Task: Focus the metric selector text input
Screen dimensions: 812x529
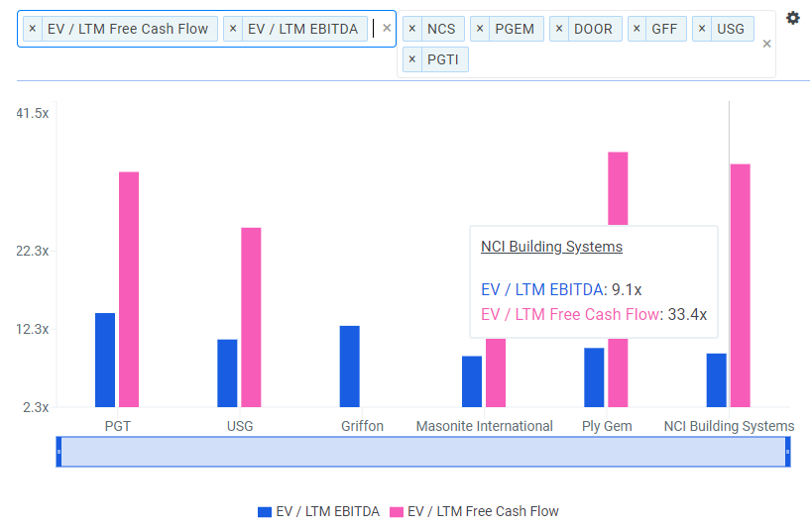Action: tap(374, 29)
